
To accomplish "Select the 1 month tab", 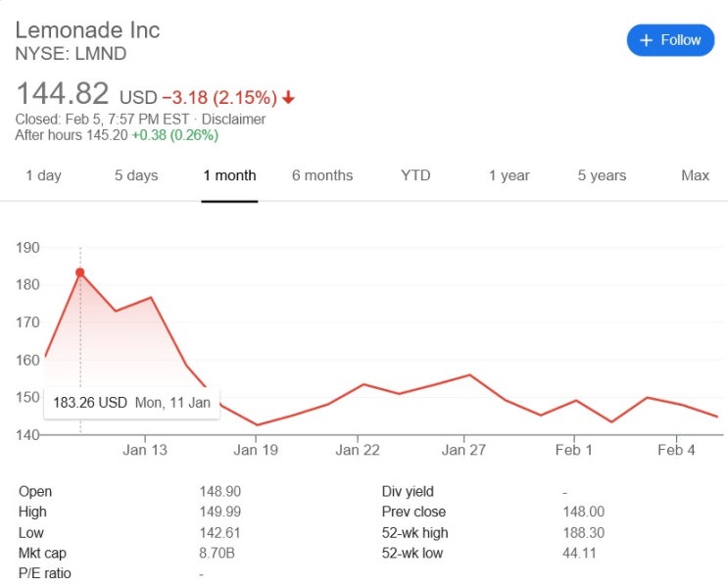I will [x=229, y=175].
